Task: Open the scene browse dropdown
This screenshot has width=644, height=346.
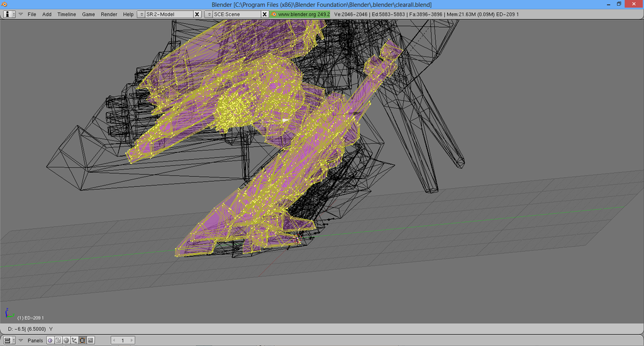Action: click(x=209, y=14)
